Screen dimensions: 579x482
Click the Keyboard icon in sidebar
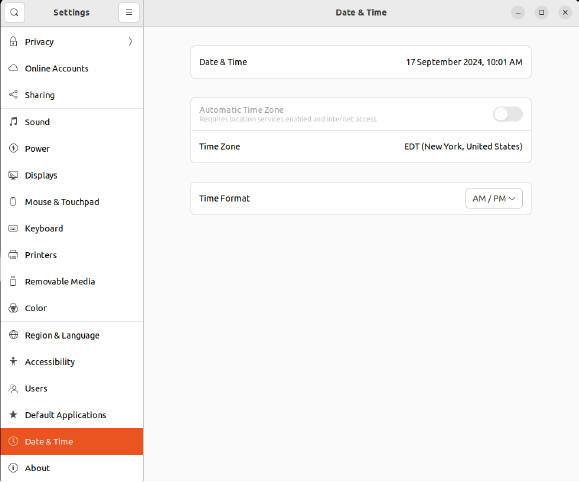[13, 228]
